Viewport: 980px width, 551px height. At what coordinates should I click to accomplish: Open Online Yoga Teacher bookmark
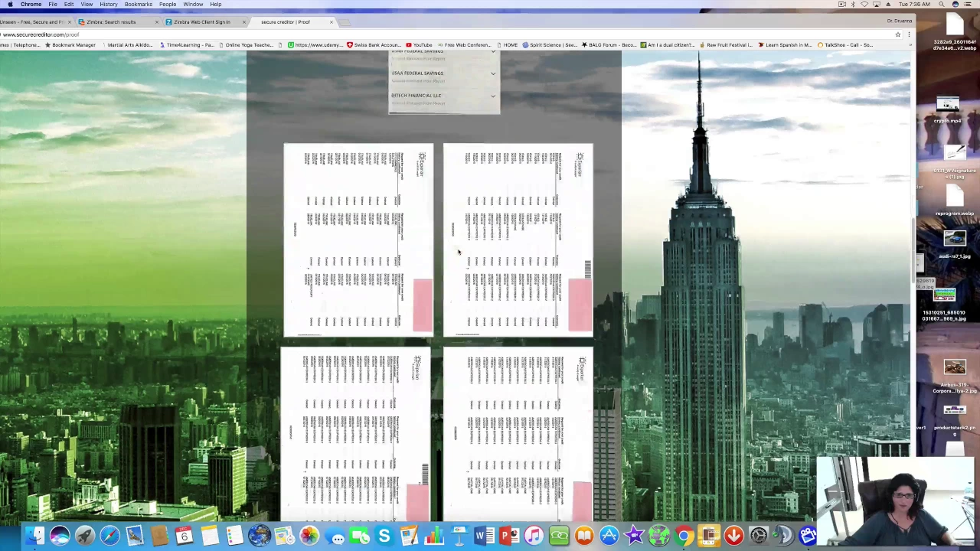[x=245, y=44]
